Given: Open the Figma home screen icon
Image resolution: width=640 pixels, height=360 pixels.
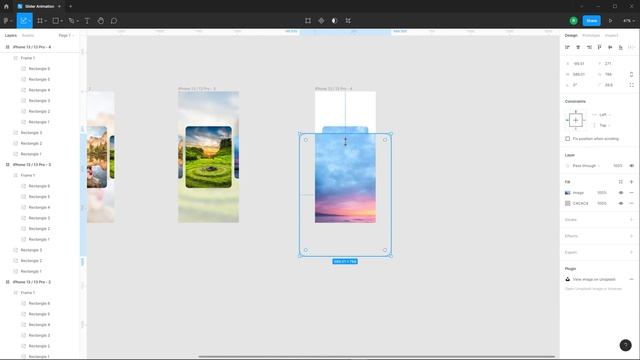Looking at the screenshot, I should click(x=6, y=7).
